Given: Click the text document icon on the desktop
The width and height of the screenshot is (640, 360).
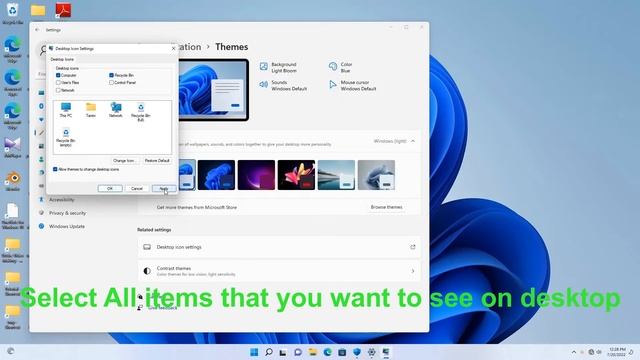Looking at the screenshot, I should click(x=13, y=216).
